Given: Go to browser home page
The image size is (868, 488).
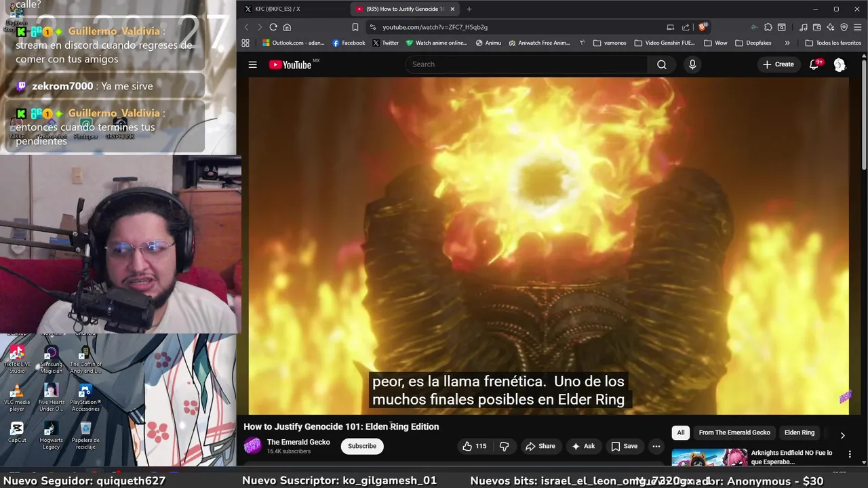Looking at the screenshot, I should (287, 27).
